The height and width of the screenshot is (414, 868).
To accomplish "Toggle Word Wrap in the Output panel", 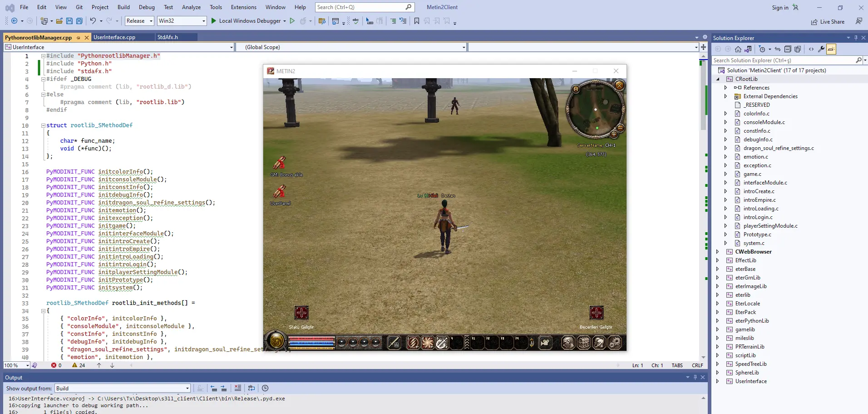I will (252, 388).
